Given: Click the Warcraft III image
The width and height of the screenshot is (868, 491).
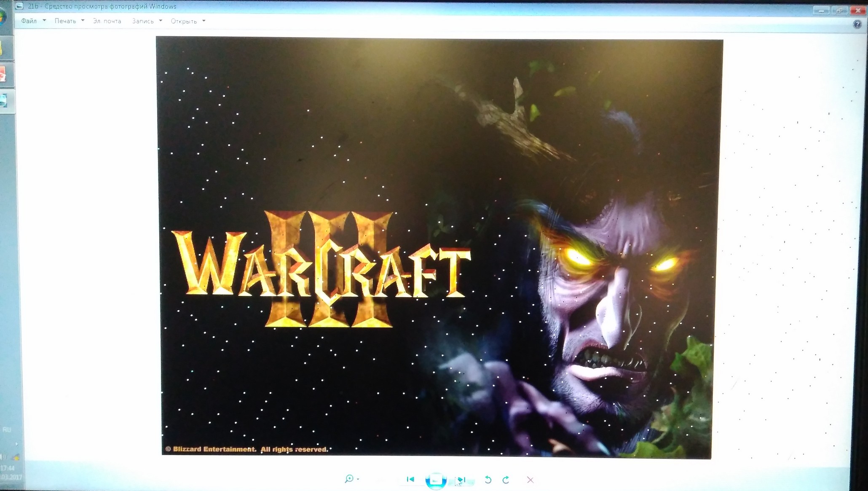Looking at the screenshot, I should point(438,249).
